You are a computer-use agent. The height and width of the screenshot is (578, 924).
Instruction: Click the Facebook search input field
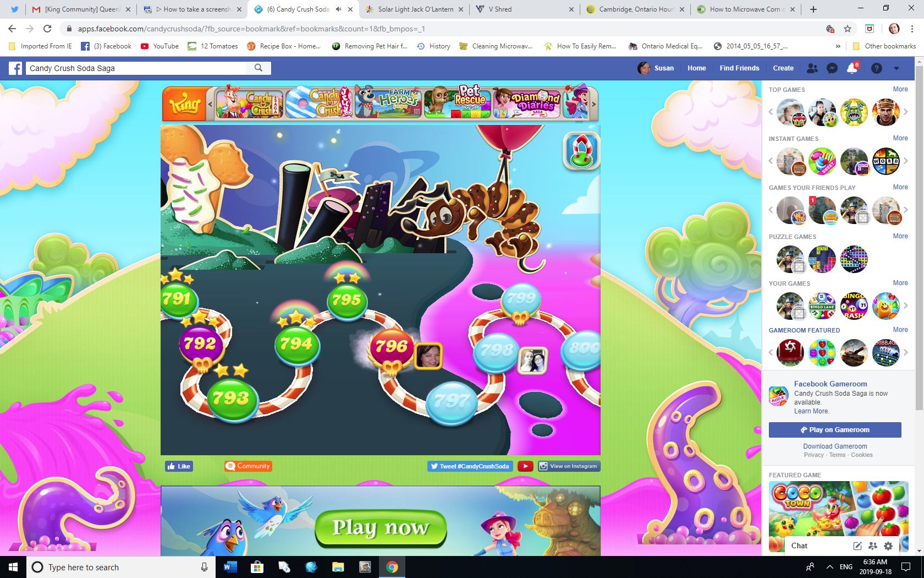[x=136, y=68]
